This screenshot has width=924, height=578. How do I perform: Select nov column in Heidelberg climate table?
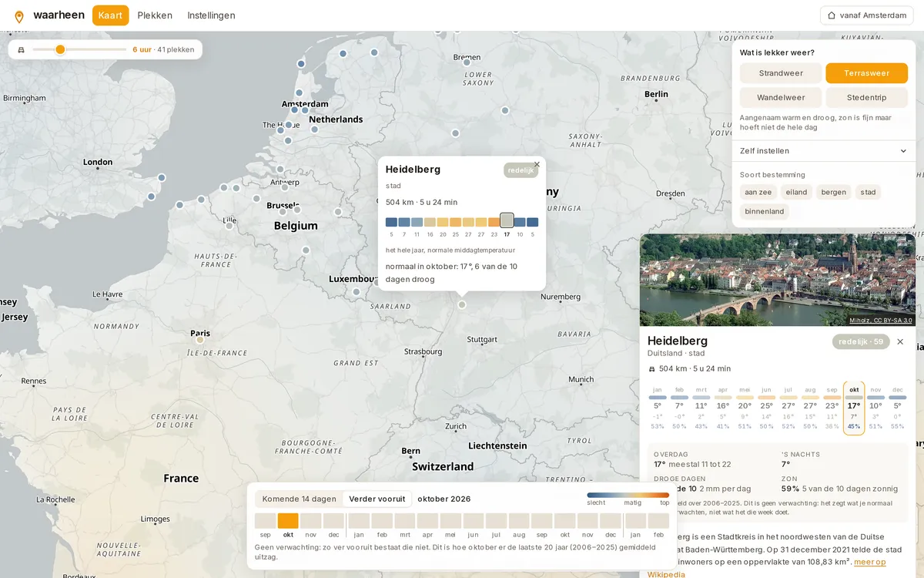(x=875, y=408)
